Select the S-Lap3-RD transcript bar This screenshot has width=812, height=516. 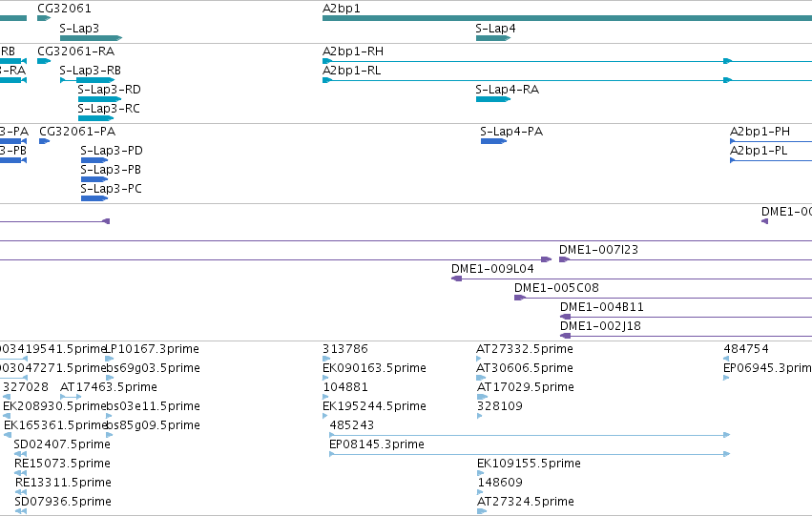(x=99, y=99)
